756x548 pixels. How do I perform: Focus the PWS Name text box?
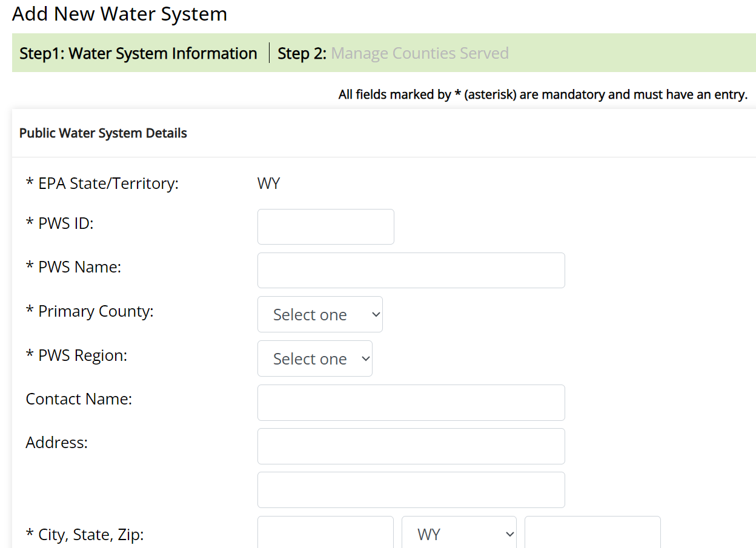tap(411, 271)
